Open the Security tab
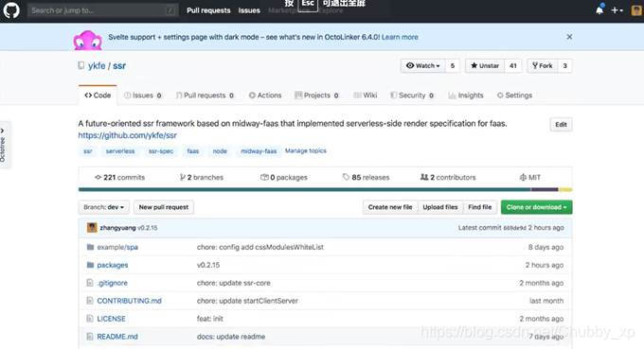 [412, 96]
